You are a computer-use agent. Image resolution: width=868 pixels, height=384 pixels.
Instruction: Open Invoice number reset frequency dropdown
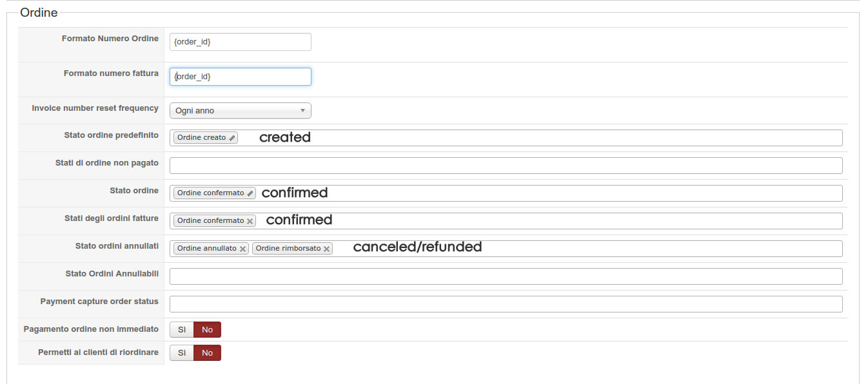(240, 111)
